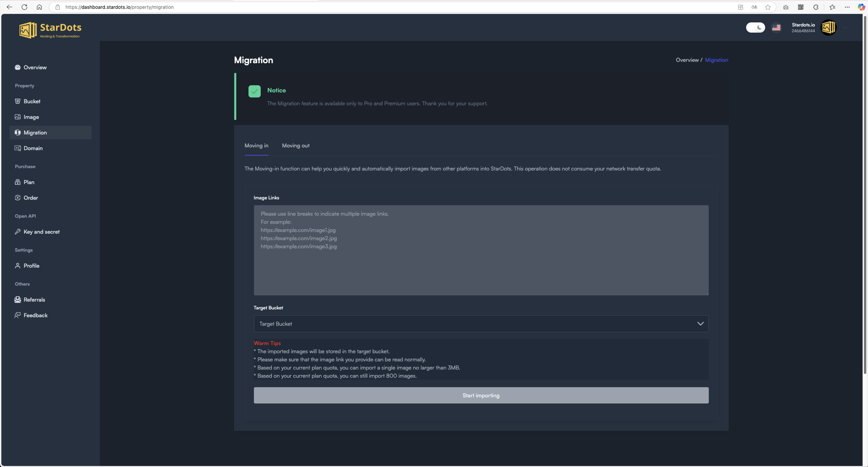868x467 pixels.
Task: Open Bucket via its sidebar icon
Action: [18, 101]
